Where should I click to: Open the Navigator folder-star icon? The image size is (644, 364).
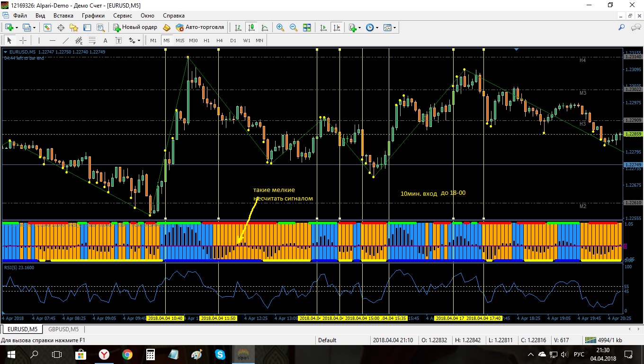(74, 27)
